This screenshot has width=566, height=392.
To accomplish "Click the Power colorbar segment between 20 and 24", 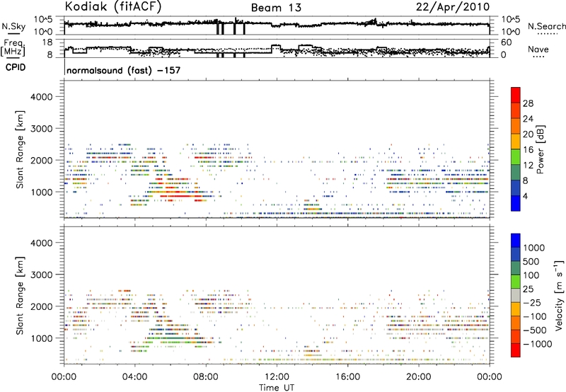I will point(516,126).
